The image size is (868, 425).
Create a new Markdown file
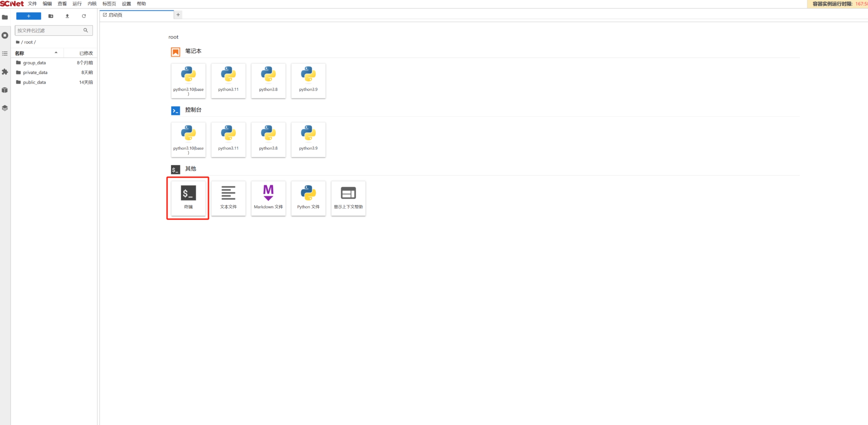coord(268,198)
